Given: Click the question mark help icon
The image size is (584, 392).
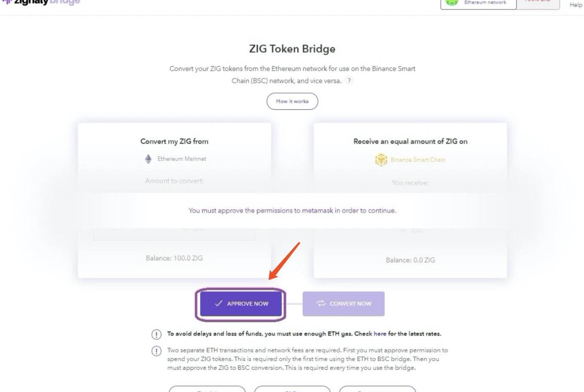Looking at the screenshot, I should point(349,81).
